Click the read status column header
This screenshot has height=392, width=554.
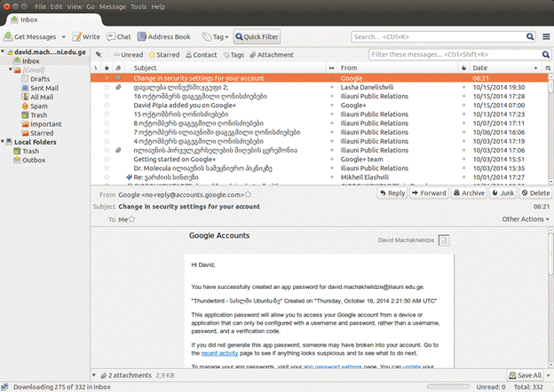331,67
